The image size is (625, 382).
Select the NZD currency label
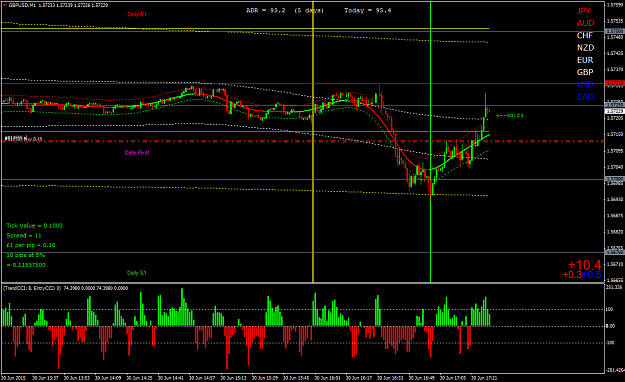[585, 48]
